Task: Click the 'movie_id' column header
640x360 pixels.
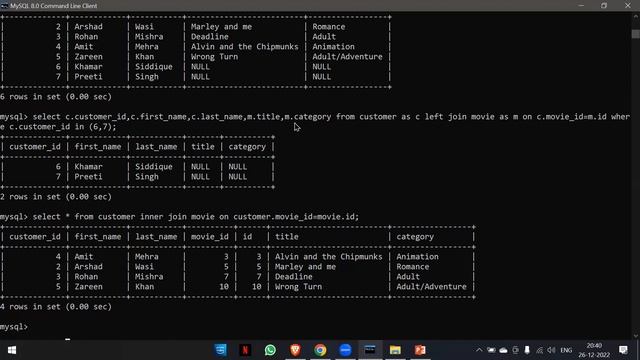Action: point(209,237)
